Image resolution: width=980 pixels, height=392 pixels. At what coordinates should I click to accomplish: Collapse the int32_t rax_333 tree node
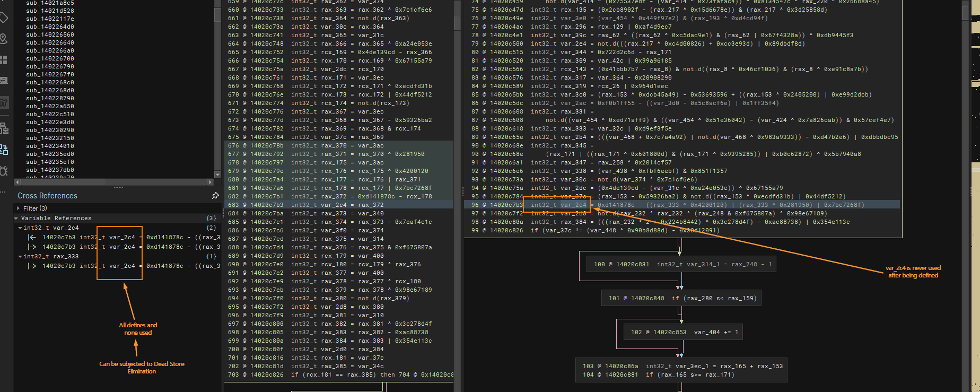pyautogui.click(x=20, y=256)
